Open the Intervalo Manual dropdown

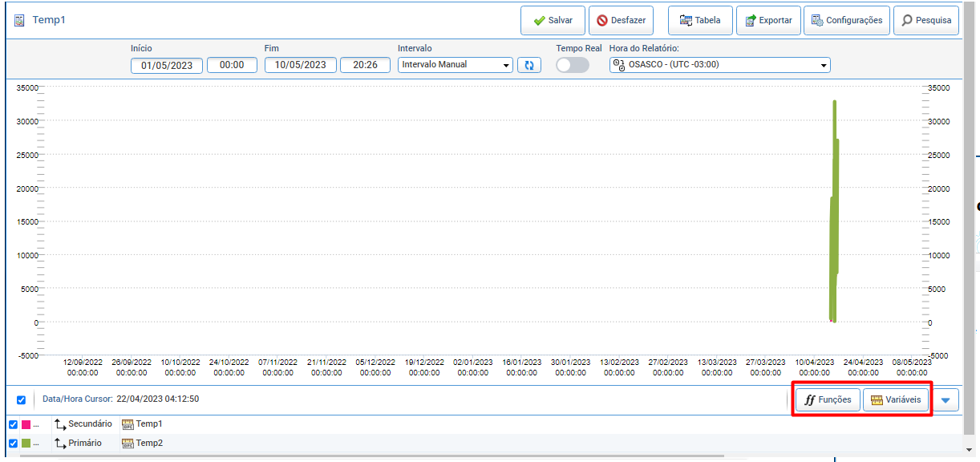pos(455,65)
